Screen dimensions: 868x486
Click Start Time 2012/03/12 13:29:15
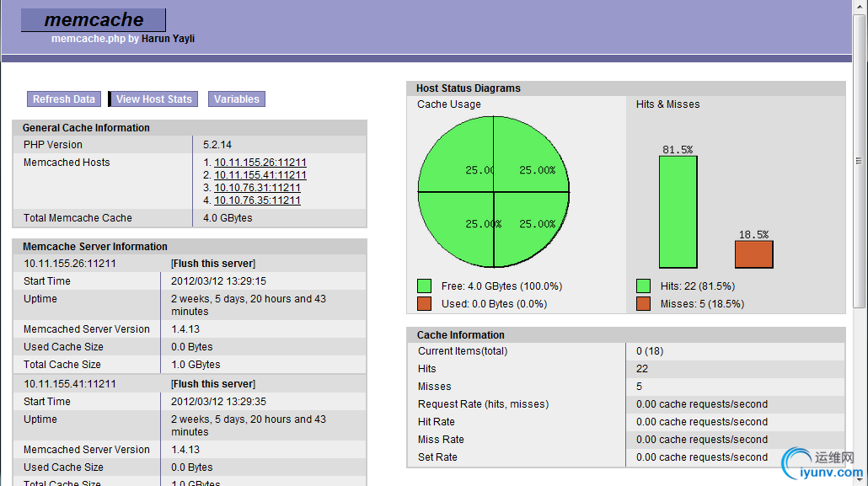[218, 281]
